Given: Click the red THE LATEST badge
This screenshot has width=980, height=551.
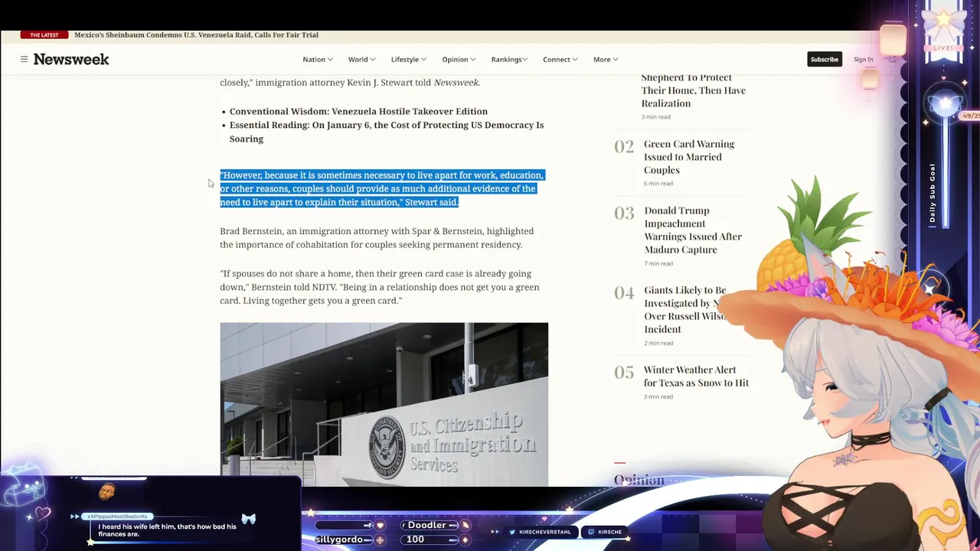Looking at the screenshot, I should point(44,35).
